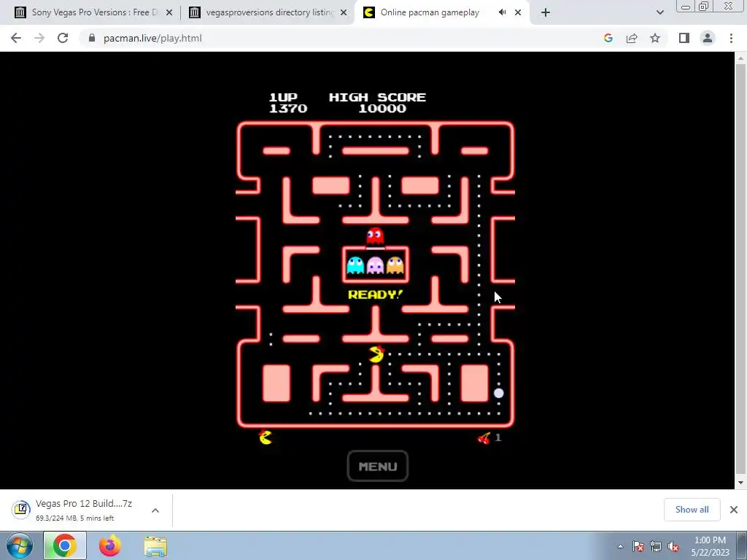Open the tab search dropdown arrow
Screen dimensions: 747x560
659,12
